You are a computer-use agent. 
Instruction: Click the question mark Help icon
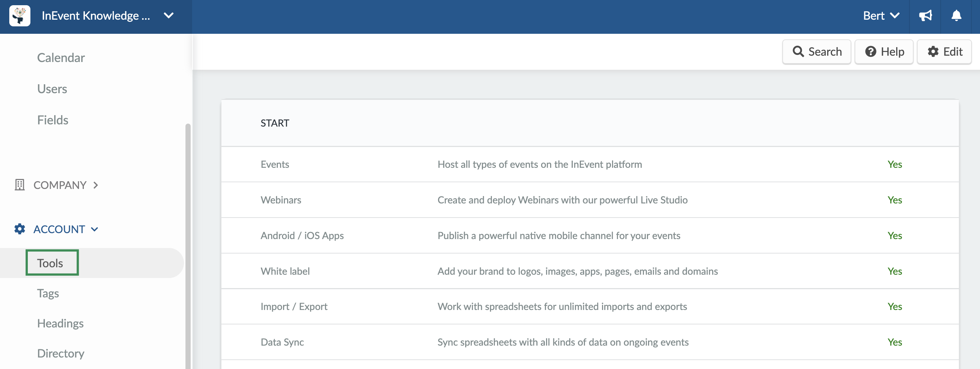tap(871, 52)
